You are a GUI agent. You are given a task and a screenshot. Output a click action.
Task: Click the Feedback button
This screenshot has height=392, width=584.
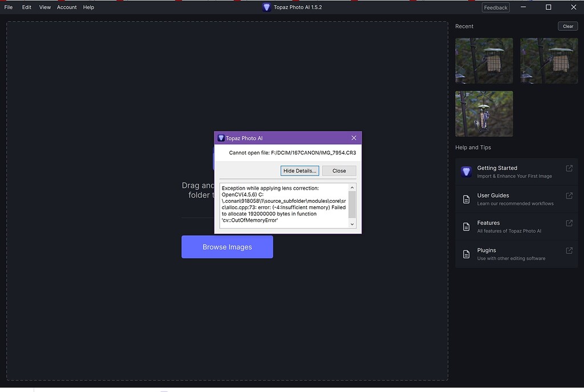[x=496, y=7]
